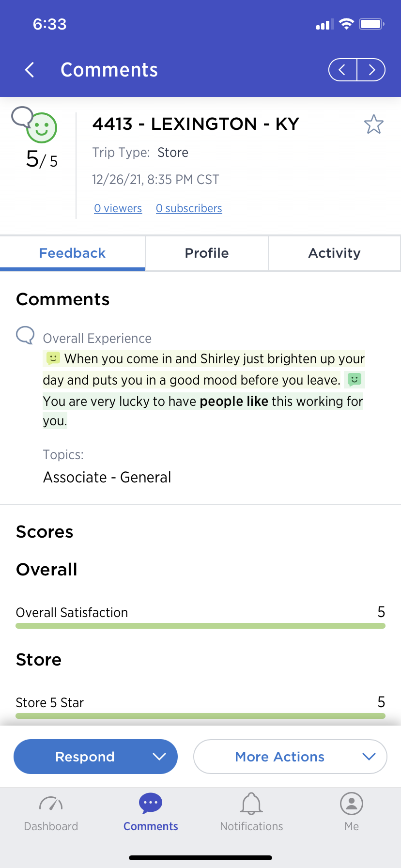Open the 0 subscribers link
The image size is (401, 868).
tap(189, 208)
